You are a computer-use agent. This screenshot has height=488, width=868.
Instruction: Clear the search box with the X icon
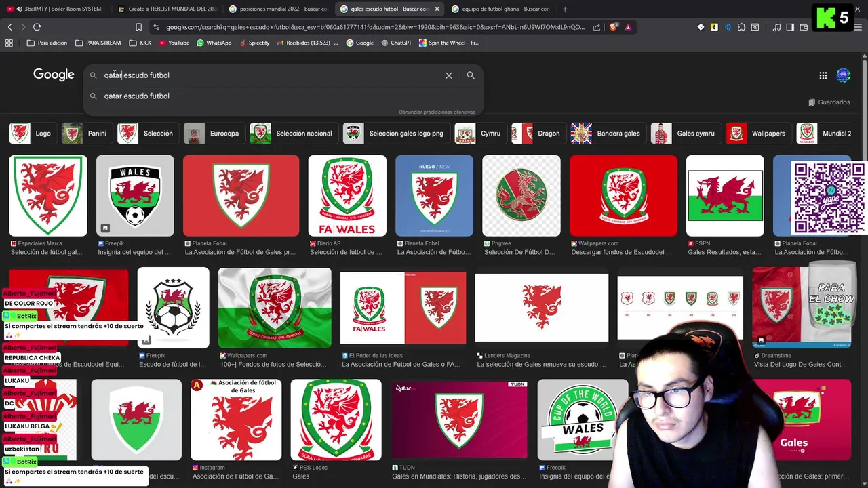(x=448, y=75)
